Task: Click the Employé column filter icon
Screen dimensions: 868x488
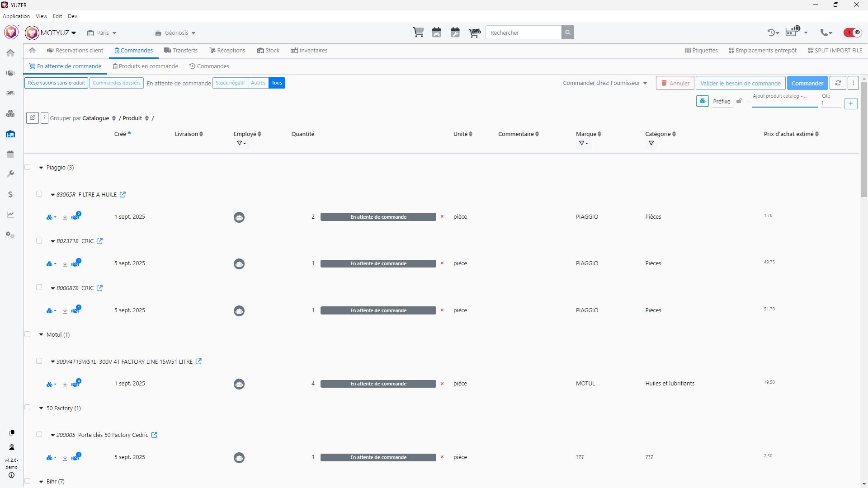Action: pos(241,143)
